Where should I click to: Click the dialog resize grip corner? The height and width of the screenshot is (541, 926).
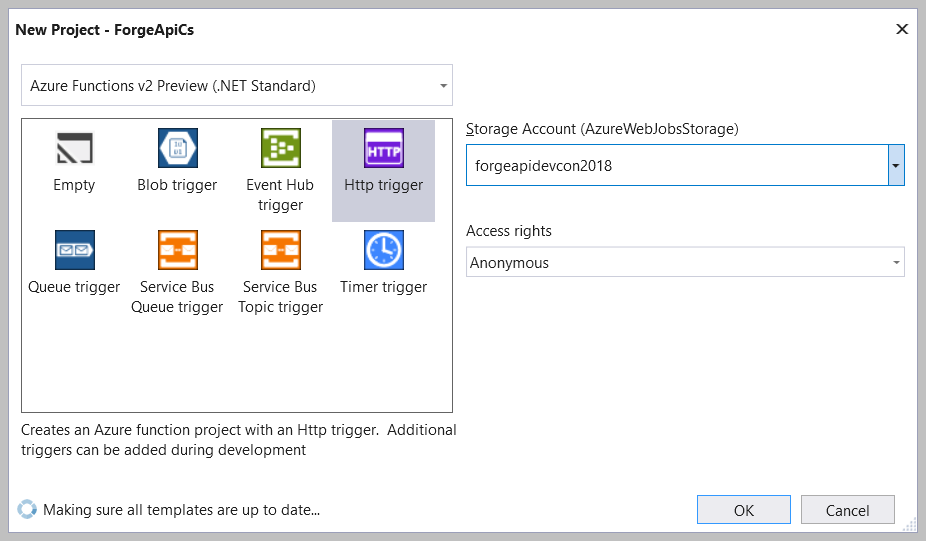point(909,524)
